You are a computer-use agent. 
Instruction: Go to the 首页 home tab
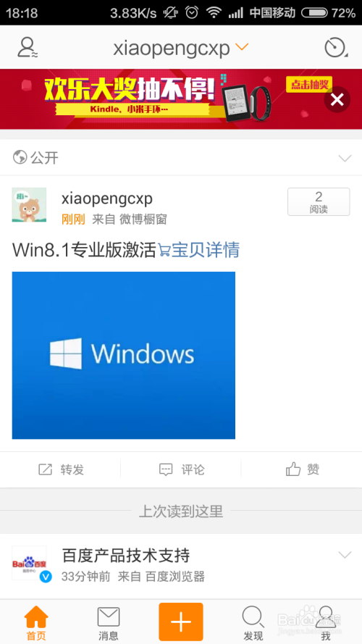36,624
